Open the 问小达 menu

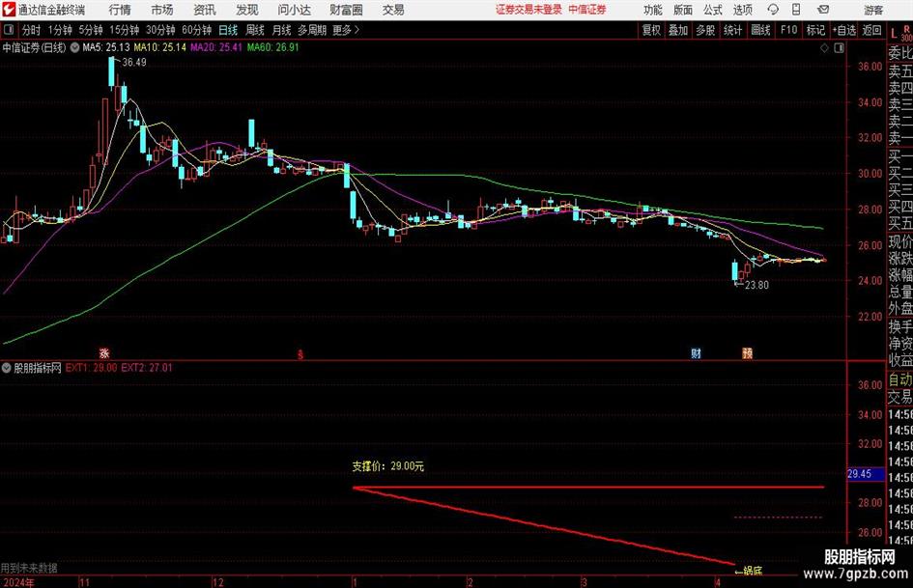point(294,10)
